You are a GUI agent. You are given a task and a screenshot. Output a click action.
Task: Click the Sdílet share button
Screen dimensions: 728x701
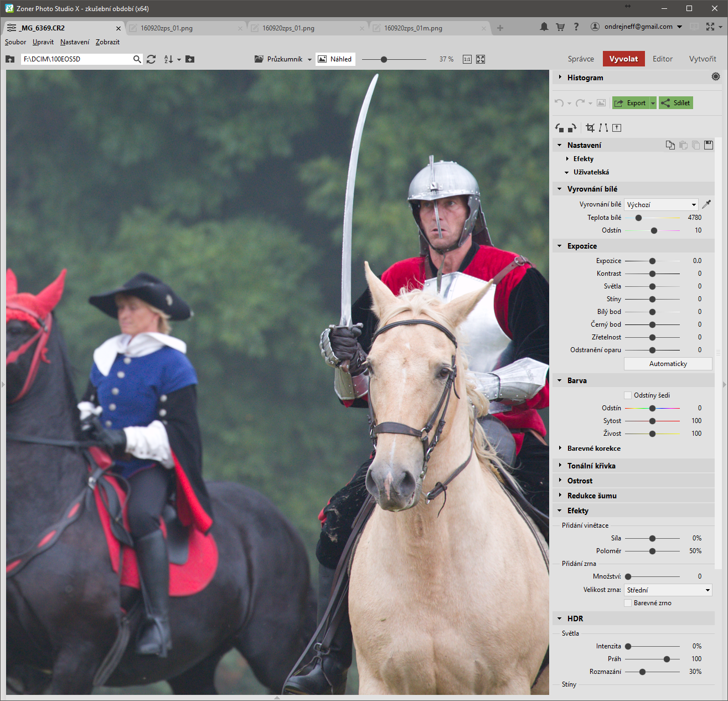676,103
